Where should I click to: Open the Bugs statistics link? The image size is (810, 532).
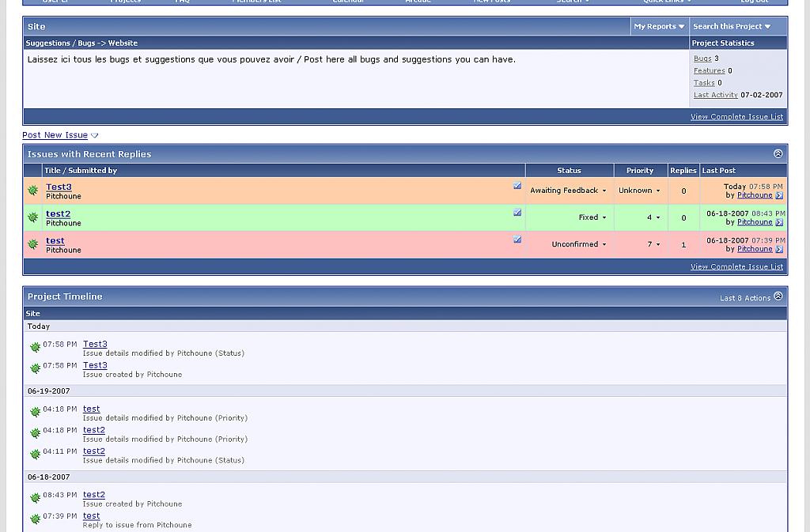coord(702,58)
